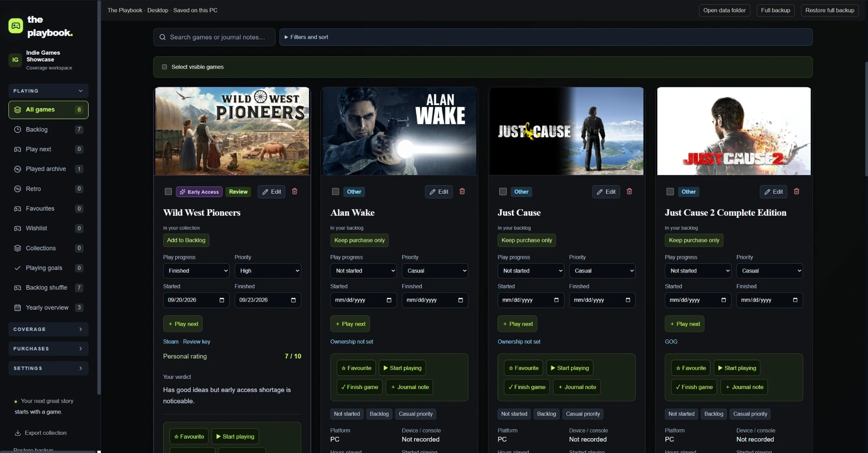Click Export collection download icon
868x453 pixels.
pyautogui.click(x=18, y=433)
